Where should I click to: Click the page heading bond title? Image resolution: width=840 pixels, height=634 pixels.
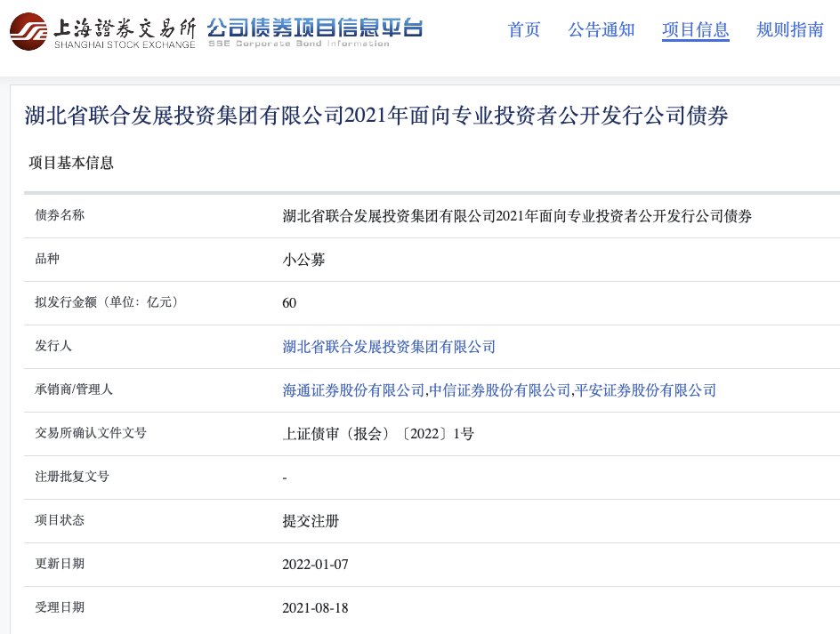click(x=376, y=116)
